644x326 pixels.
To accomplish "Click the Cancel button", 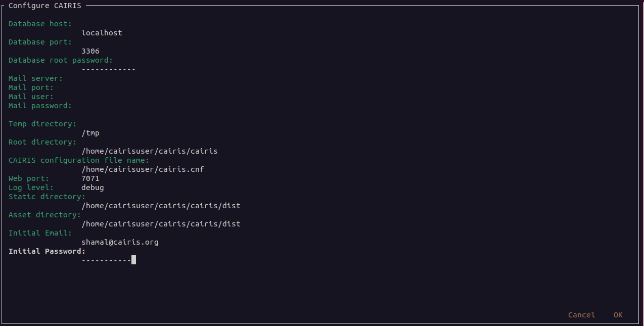I will [581, 315].
